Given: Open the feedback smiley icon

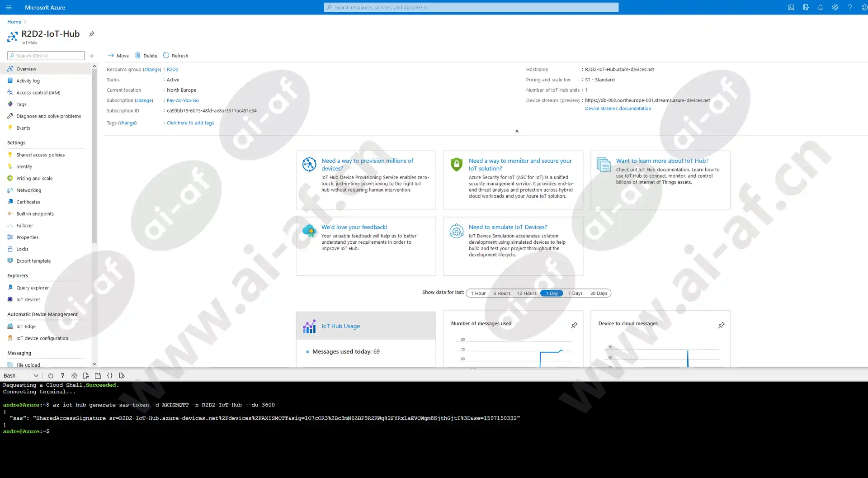Looking at the screenshot, I should pyautogui.click(x=864, y=7).
